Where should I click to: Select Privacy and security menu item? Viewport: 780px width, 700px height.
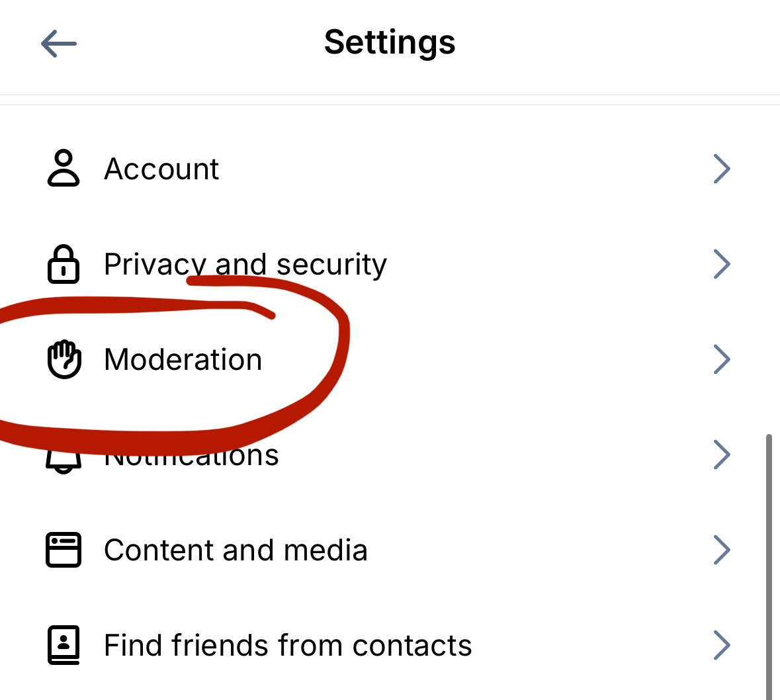point(245,264)
